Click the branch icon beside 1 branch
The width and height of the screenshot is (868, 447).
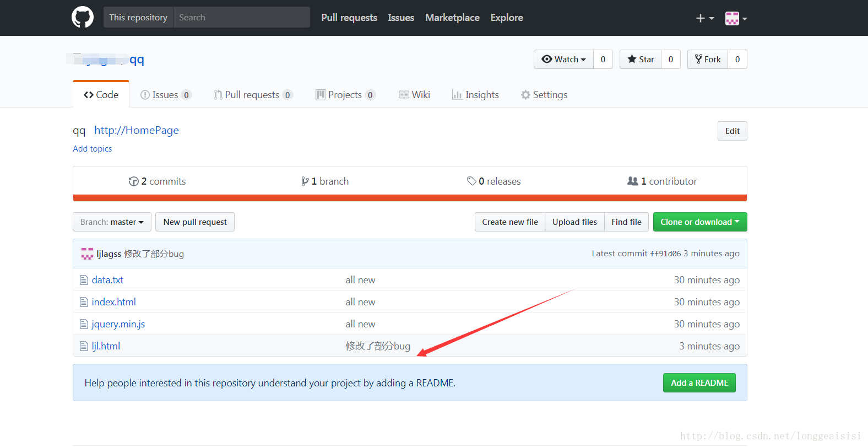click(x=305, y=181)
